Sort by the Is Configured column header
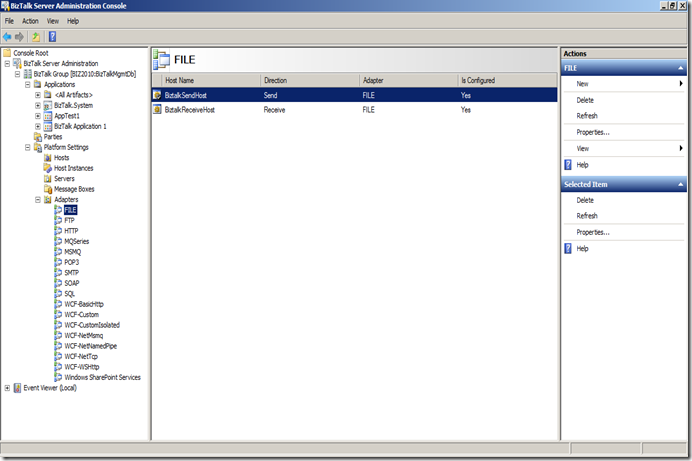The width and height of the screenshot is (692, 461). 508,80
